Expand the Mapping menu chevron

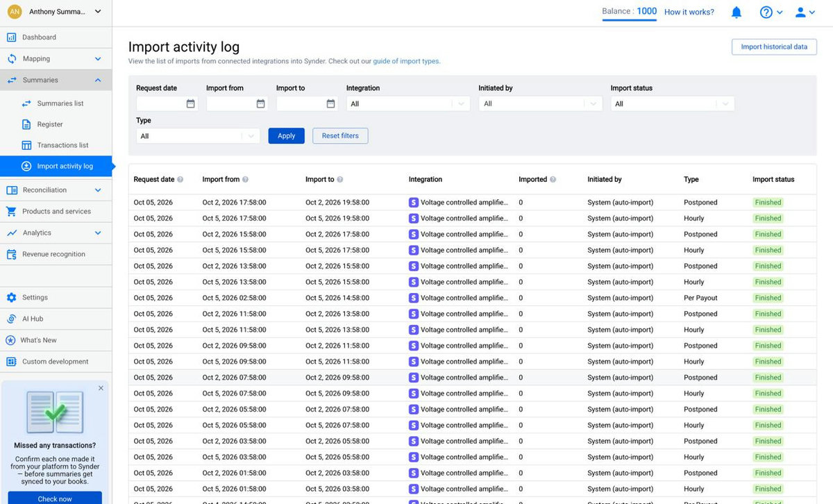point(98,59)
